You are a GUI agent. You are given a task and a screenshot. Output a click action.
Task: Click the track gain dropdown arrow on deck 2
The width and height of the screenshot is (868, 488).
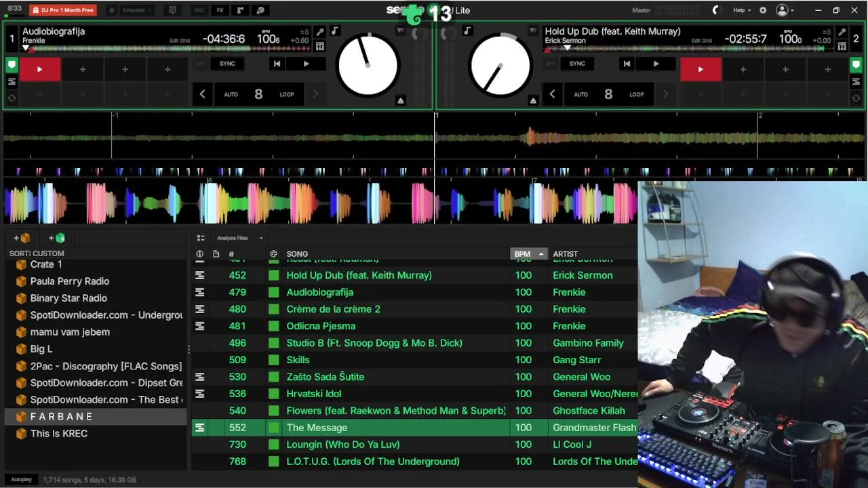533,31
